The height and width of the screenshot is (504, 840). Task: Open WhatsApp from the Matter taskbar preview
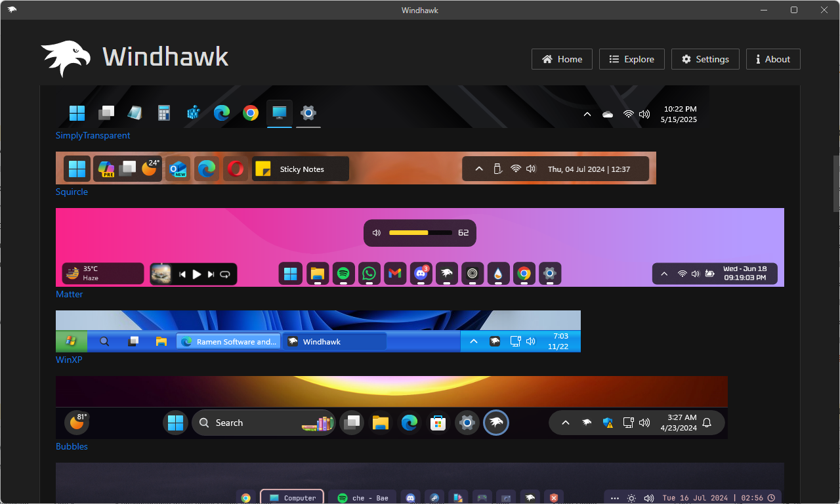pyautogui.click(x=369, y=274)
